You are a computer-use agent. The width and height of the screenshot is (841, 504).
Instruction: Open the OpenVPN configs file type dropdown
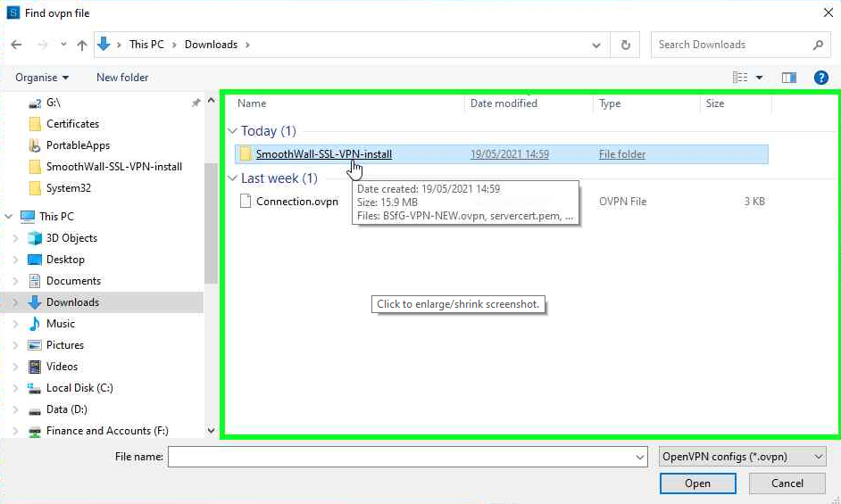pos(742,457)
